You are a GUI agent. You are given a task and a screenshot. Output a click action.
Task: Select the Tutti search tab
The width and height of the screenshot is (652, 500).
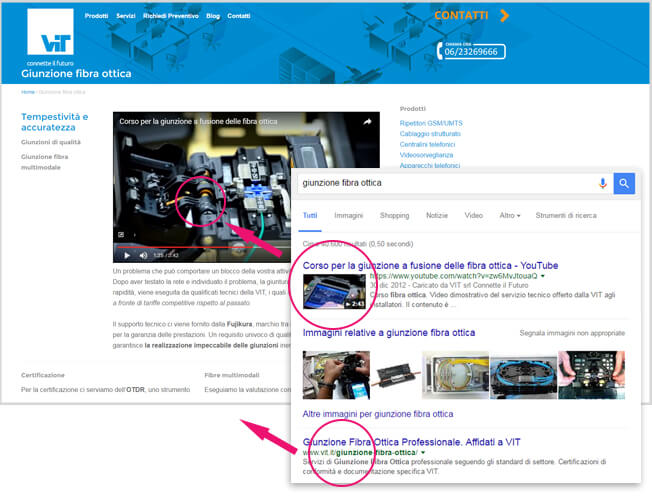pos(310,215)
